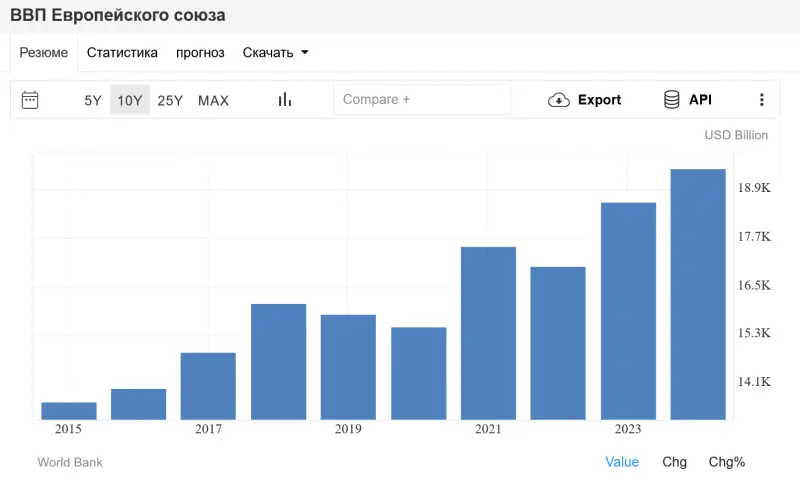Change chart type via bar chart icon
Image resolution: width=800 pixels, height=482 pixels.
pos(285,99)
